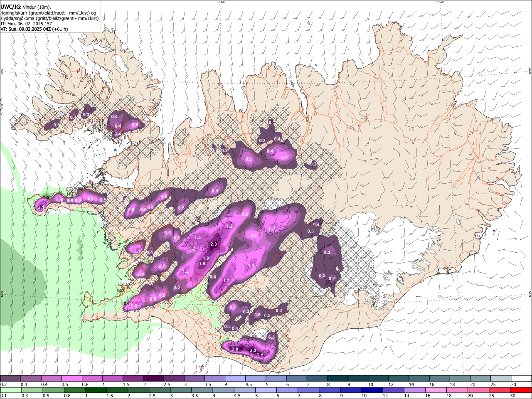Click the valid time line 'VT: Sun. 09.02.2025 04Z'
The width and height of the screenshot is (532, 399).
(26, 29)
